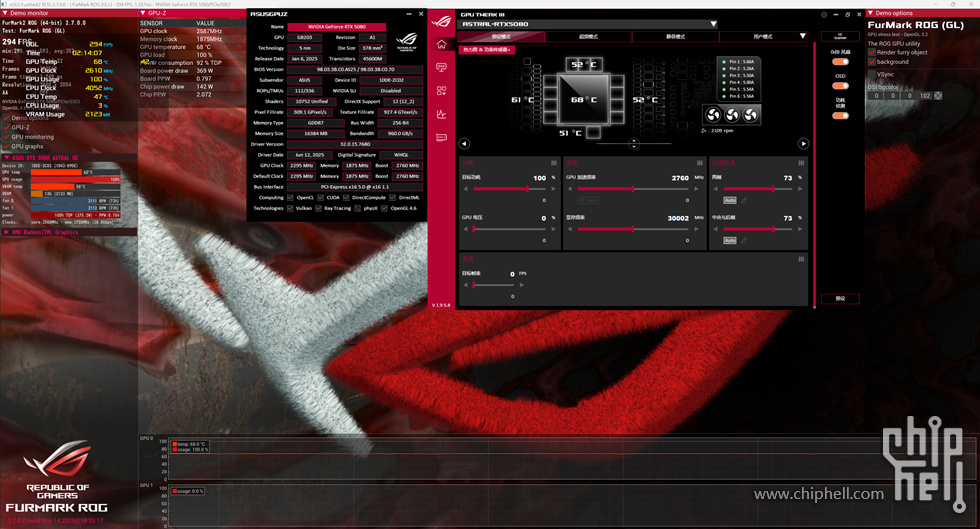The height and width of the screenshot is (529, 980).
Task: Click Auto button under side fan slider
Action: (729, 200)
